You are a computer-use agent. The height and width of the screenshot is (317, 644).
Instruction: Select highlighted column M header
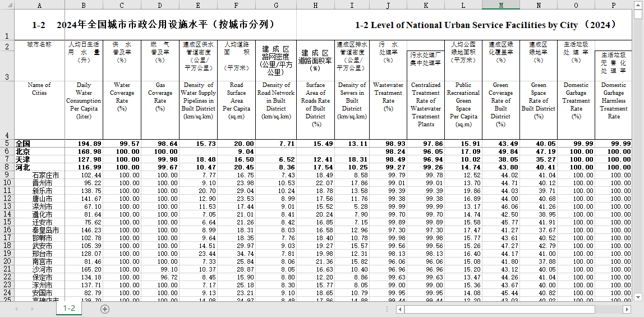coord(500,5)
